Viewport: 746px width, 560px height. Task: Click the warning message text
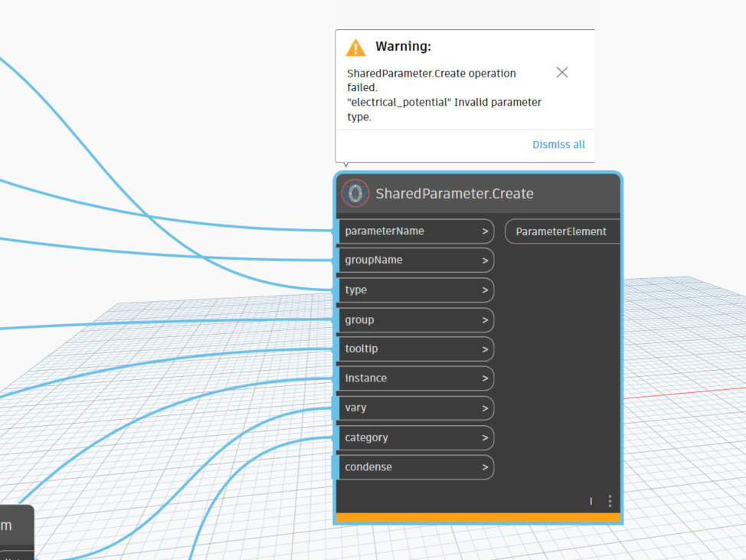tap(444, 95)
